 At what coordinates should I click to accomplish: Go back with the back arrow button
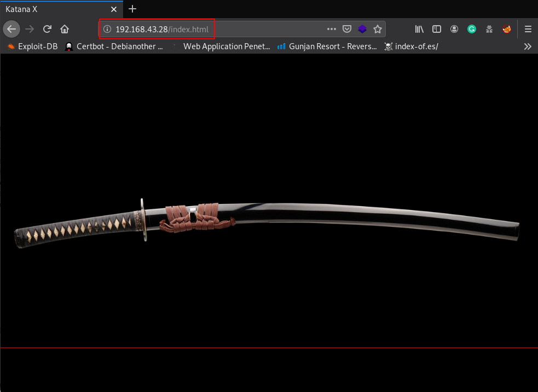tap(11, 29)
